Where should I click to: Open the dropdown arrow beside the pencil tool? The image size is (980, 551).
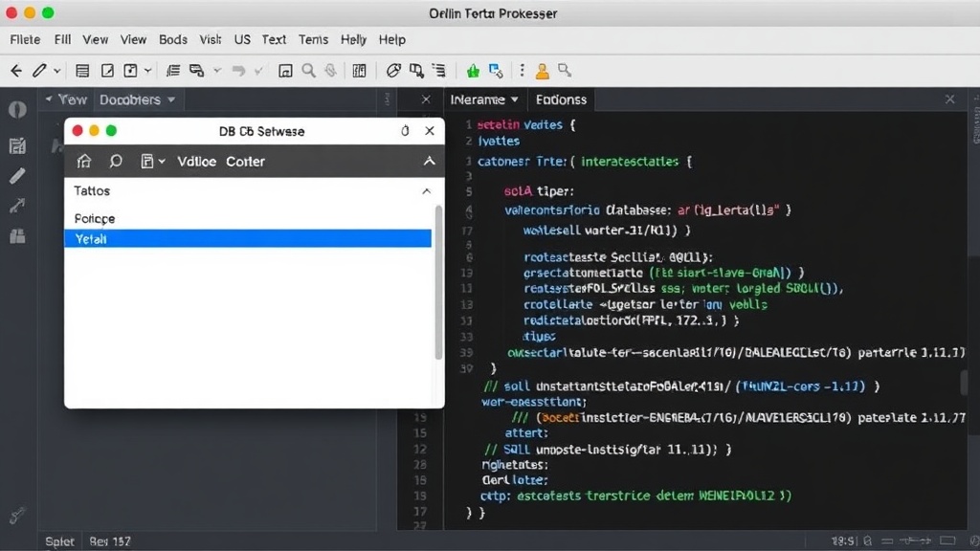pyautogui.click(x=56, y=71)
